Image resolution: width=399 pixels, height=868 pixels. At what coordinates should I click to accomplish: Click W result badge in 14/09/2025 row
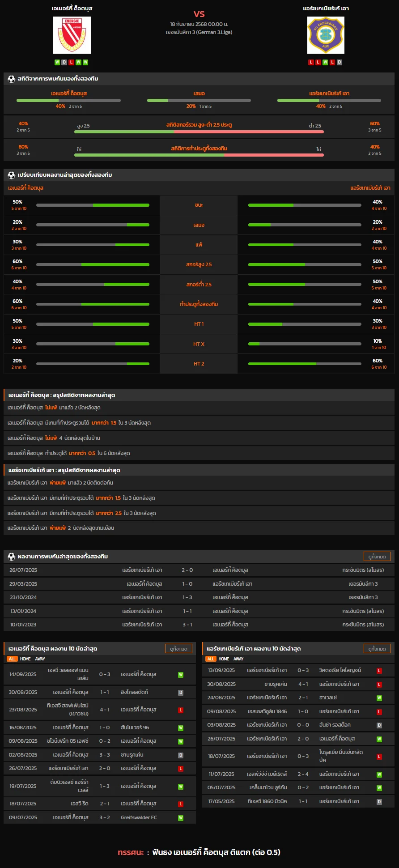181,675
